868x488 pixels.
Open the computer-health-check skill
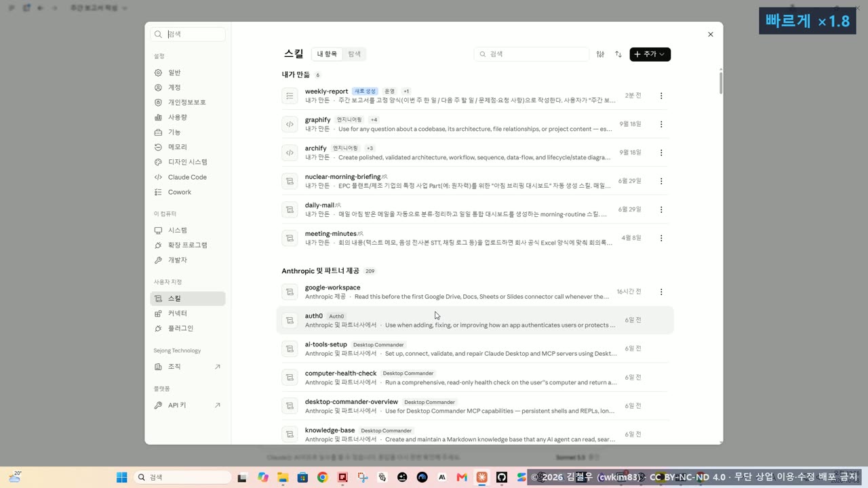tap(475, 377)
